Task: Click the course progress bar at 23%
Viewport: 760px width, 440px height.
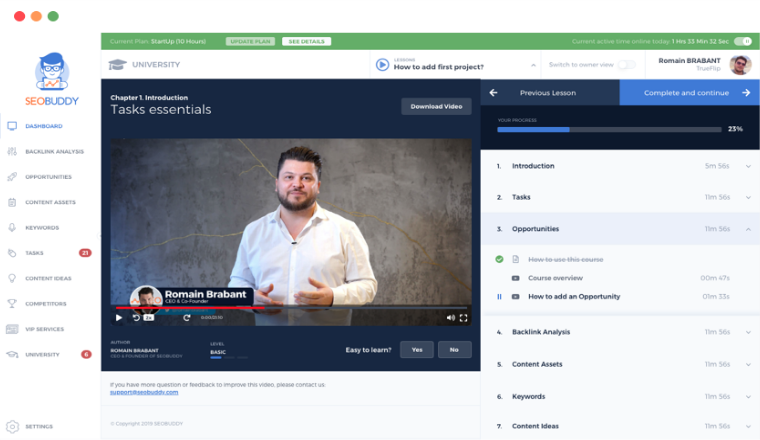Action: point(609,129)
